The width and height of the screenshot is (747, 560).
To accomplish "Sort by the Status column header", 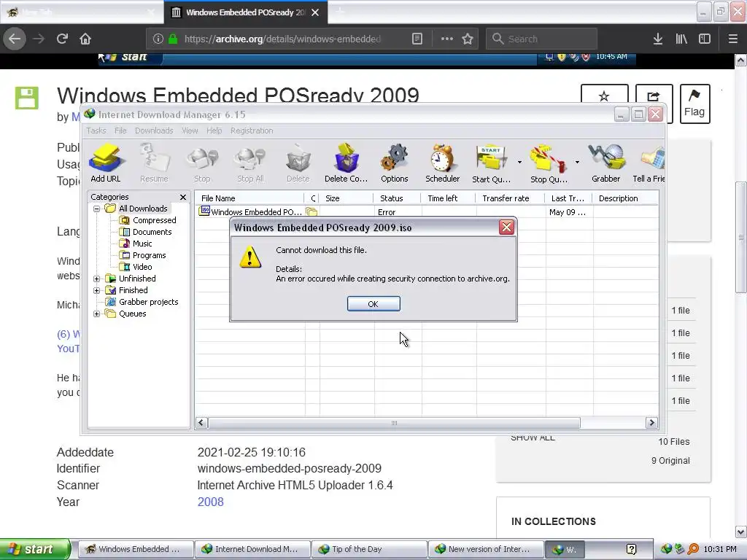I will click(x=397, y=198).
